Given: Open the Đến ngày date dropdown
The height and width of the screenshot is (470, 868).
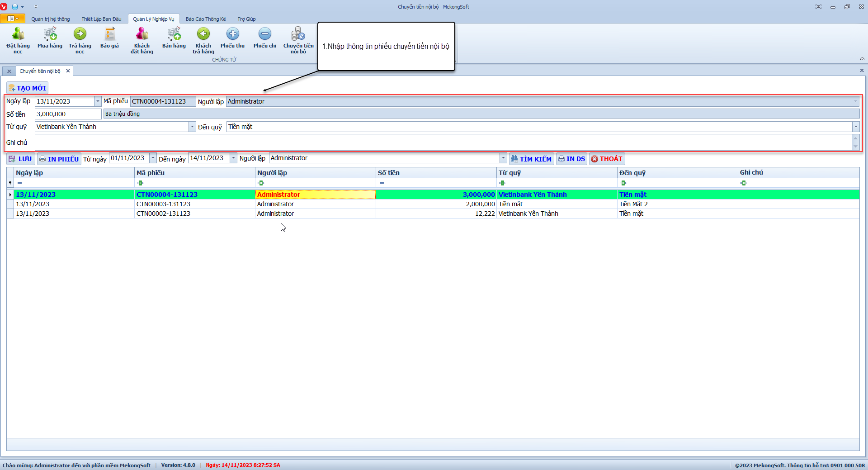Looking at the screenshot, I should (233, 158).
